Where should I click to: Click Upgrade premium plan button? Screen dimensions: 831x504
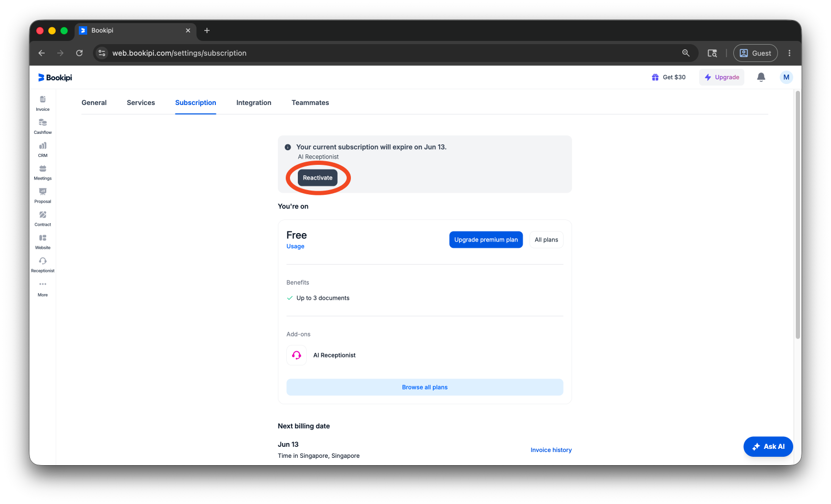click(486, 240)
